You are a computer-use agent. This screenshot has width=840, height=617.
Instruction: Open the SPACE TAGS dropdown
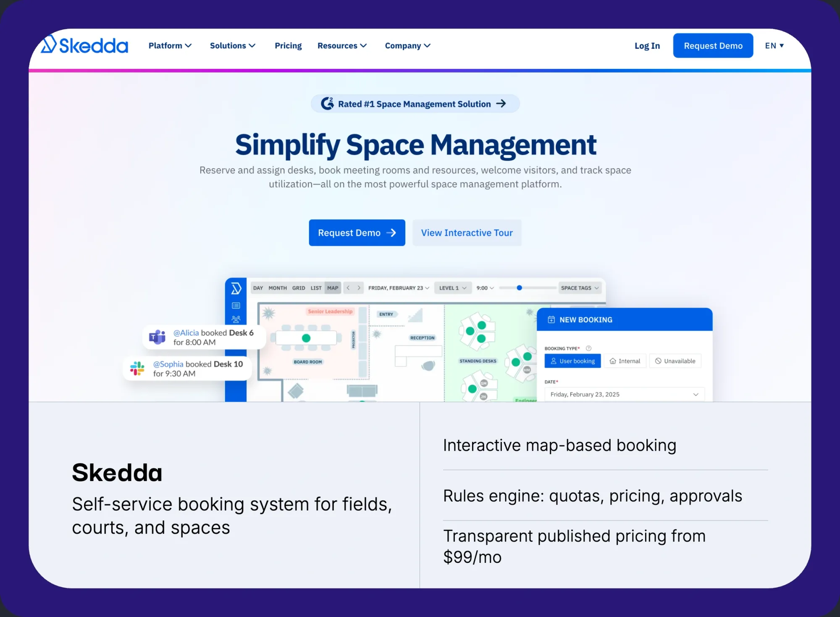click(x=580, y=288)
